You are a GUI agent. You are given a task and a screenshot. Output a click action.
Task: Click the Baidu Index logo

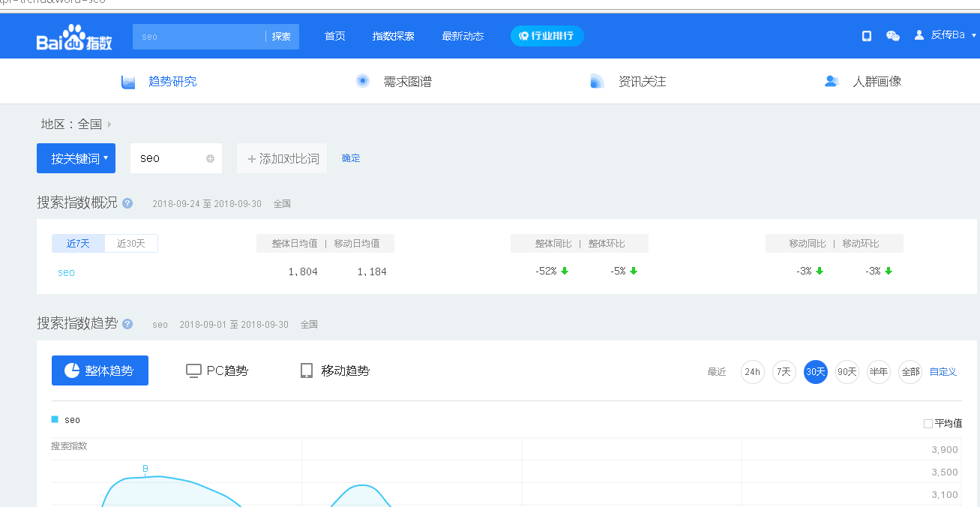click(74, 37)
